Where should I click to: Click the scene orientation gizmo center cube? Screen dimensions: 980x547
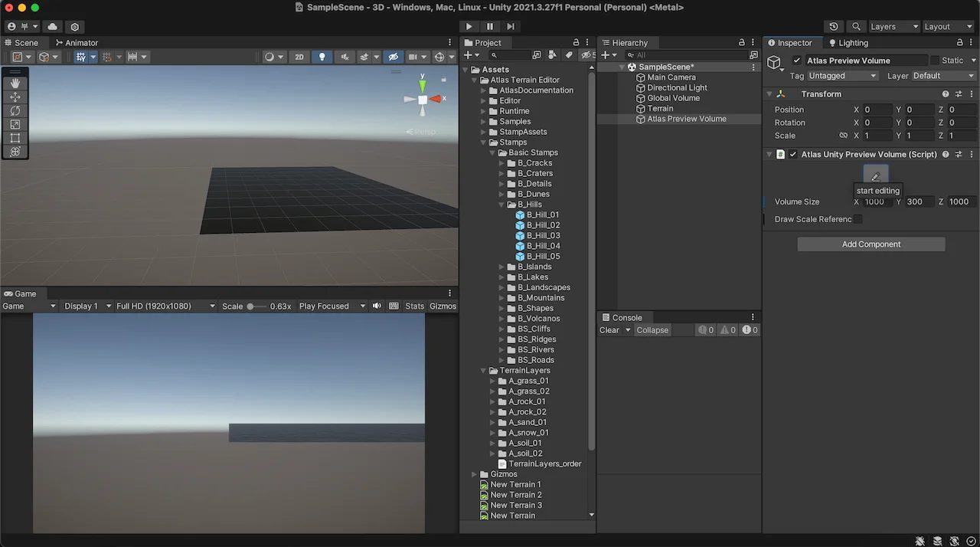point(423,100)
